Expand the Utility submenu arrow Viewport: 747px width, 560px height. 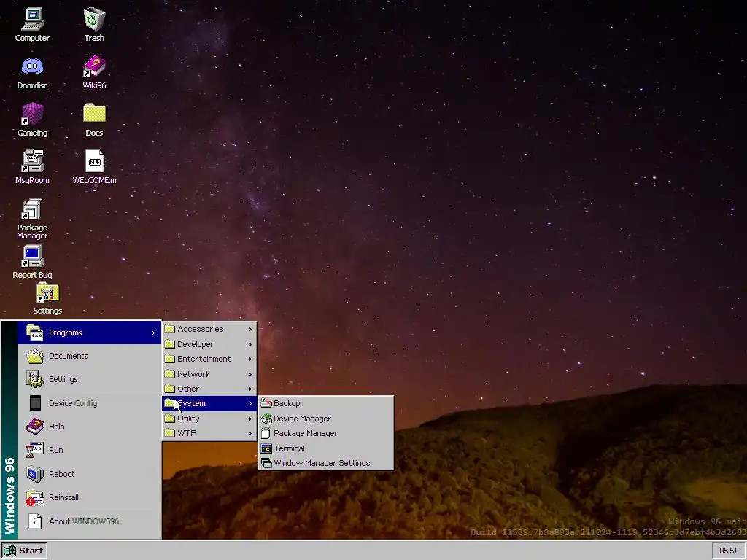pyautogui.click(x=250, y=419)
